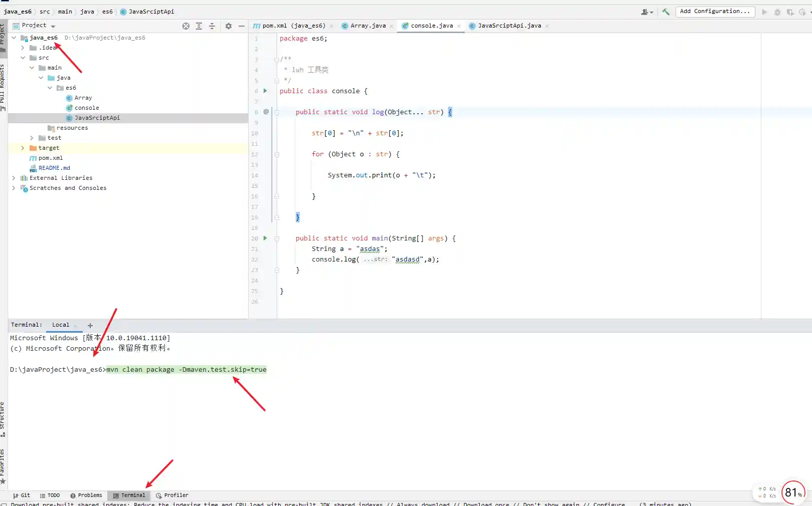Image resolution: width=812 pixels, height=506 pixels.
Task: Click the Build project hammer icon
Action: point(666,12)
